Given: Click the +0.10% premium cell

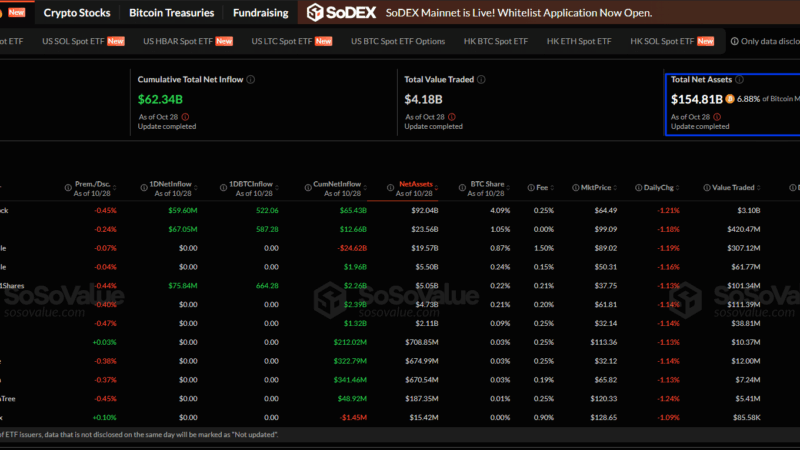Looking at the screenshot, I should 104,417.
